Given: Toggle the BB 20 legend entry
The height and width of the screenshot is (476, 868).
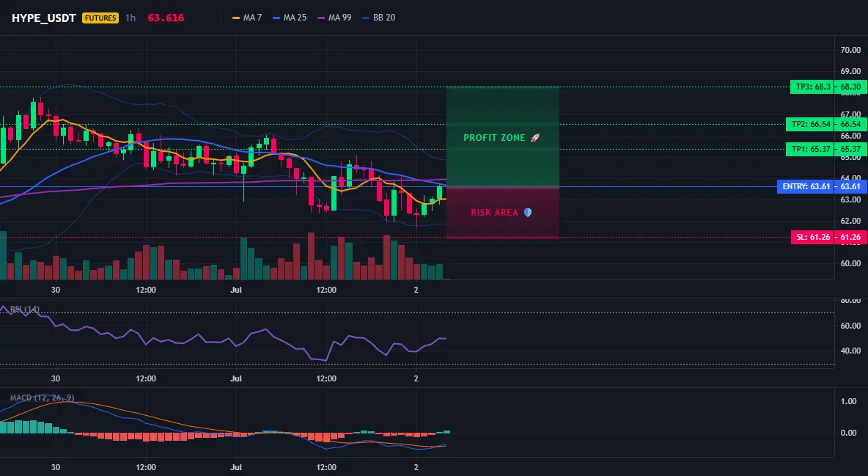Looking at the screenshot, I should coord(378,18).
